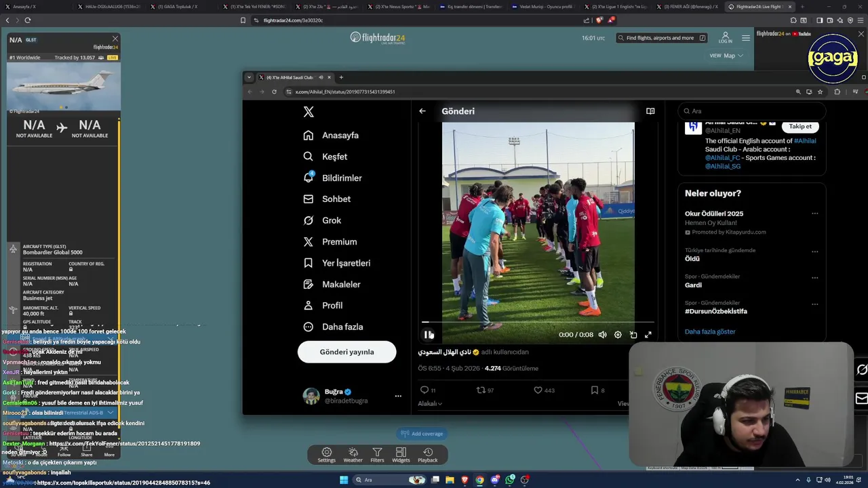
Task: Go back with arrow next to Gönderi
Action: point(422,111)
